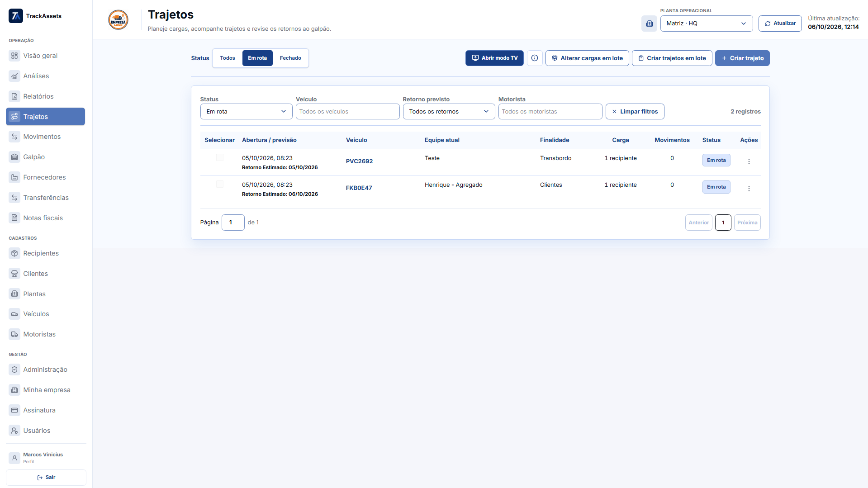Click the Transferências icon
Image resolution: width=868 pixels, height=488 pixels.
14,198
